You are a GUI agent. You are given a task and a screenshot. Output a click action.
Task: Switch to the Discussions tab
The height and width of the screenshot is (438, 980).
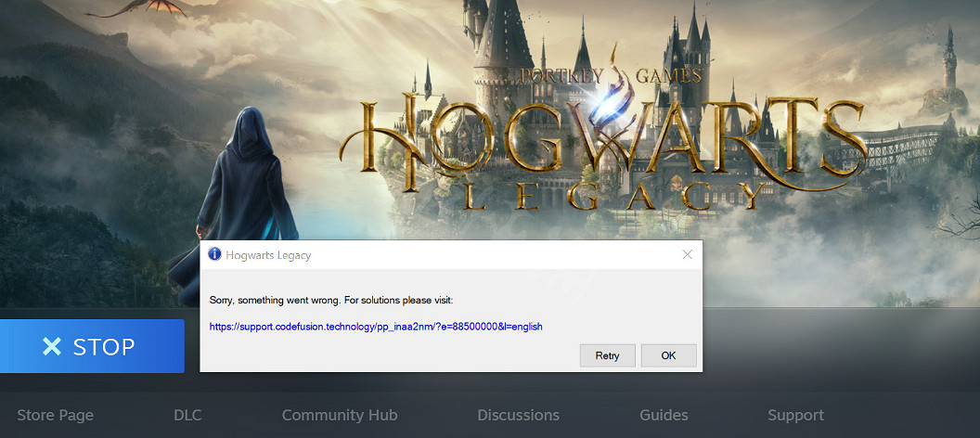coord(518,415)
